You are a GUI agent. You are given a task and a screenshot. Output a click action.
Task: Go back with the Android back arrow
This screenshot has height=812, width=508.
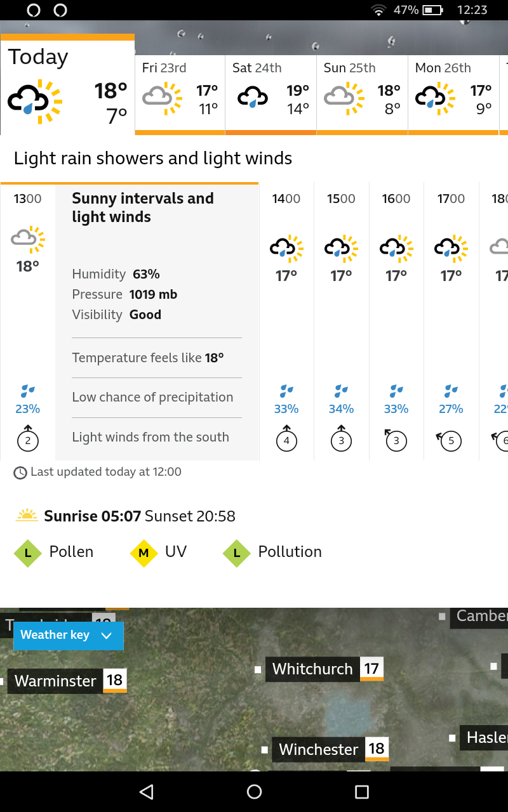147,792
